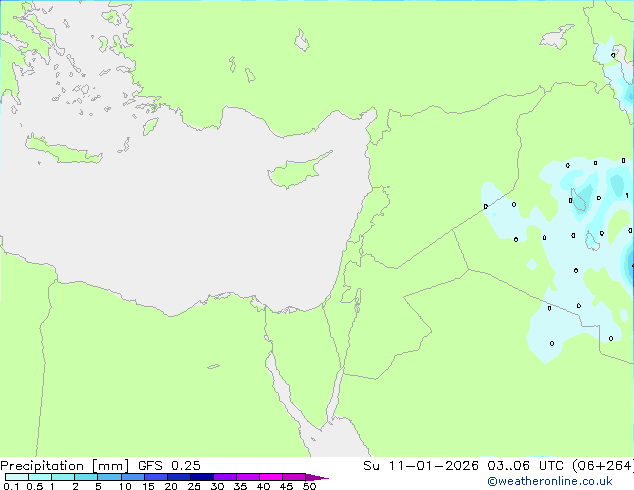Click the "50" legend scale label

309,486
